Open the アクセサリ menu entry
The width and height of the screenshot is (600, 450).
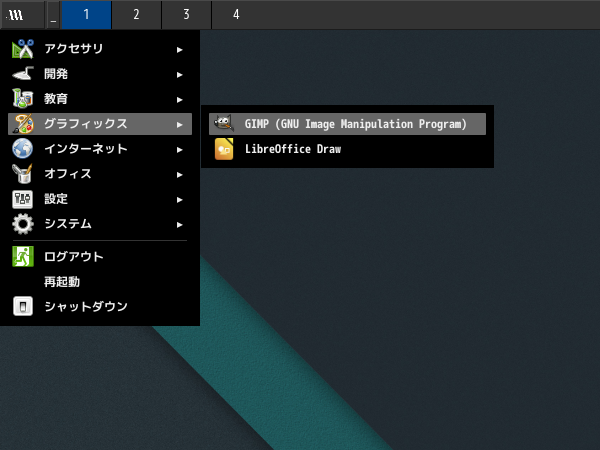[100, 49]
